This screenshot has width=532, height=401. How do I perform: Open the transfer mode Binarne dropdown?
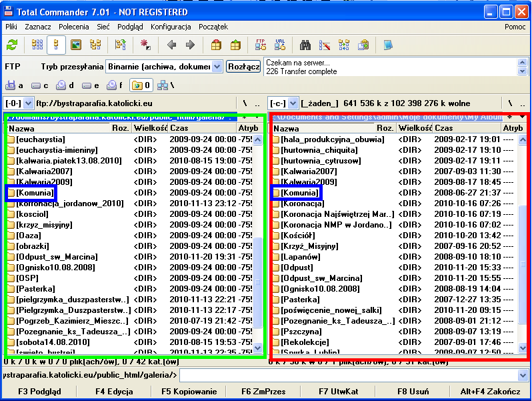tap(217, 67)
